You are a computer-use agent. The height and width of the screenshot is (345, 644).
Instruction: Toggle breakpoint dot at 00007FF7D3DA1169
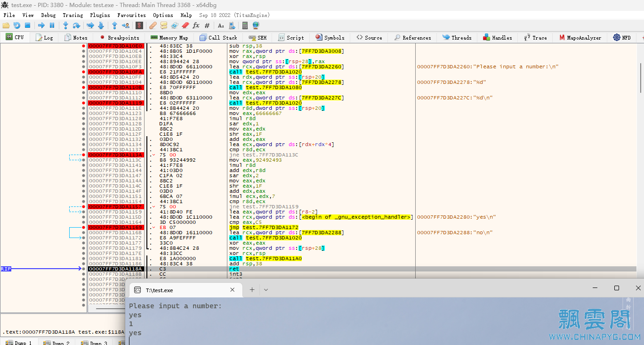coord(84,227)
